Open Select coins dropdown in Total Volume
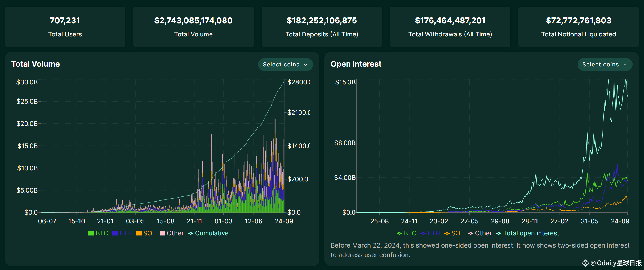 tap(285, 65)
